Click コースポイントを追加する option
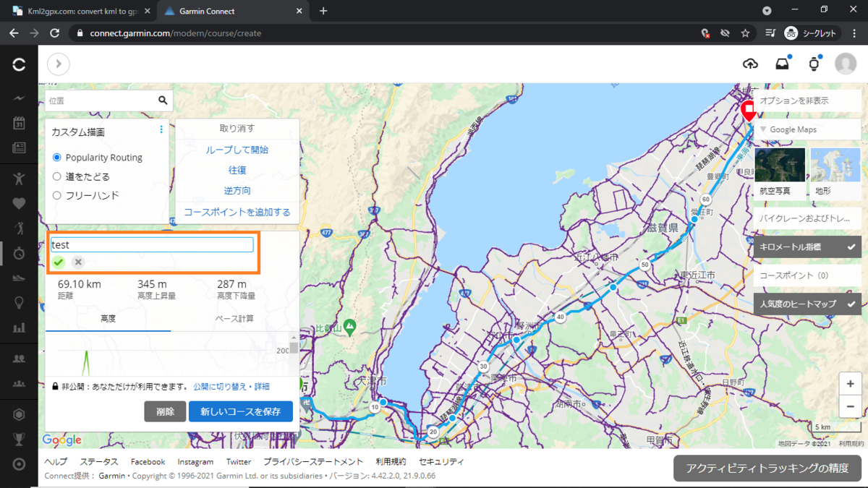Screen dimensions: 868x488 tap(237, 212)
